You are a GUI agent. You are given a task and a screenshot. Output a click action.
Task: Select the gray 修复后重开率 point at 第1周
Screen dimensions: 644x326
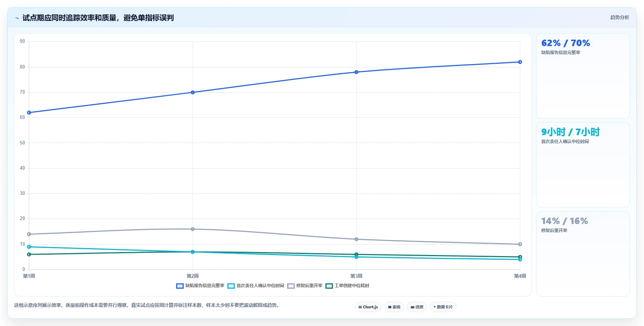click(x=29, y=234)
